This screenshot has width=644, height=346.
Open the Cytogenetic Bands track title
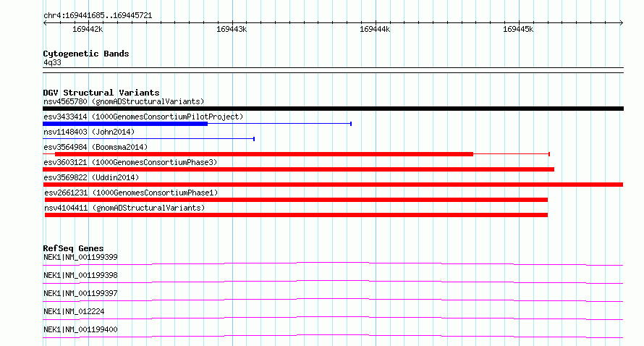[x=86, y=54]
